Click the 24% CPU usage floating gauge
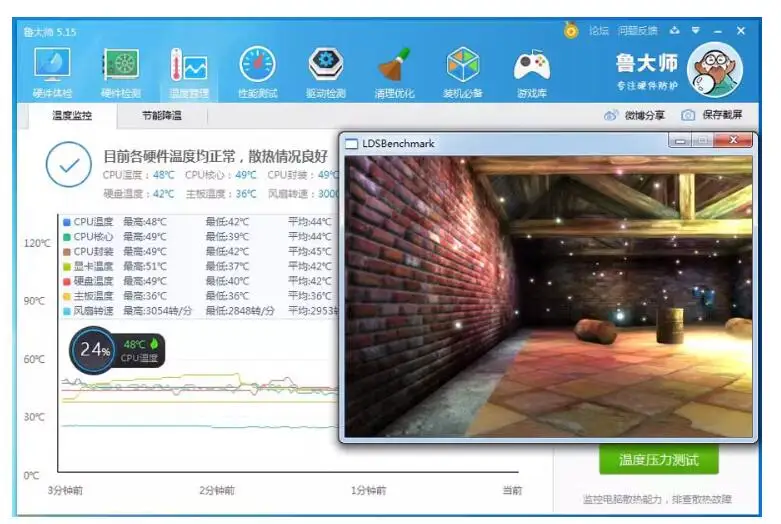The image size is (781, 524). [95, 350]
